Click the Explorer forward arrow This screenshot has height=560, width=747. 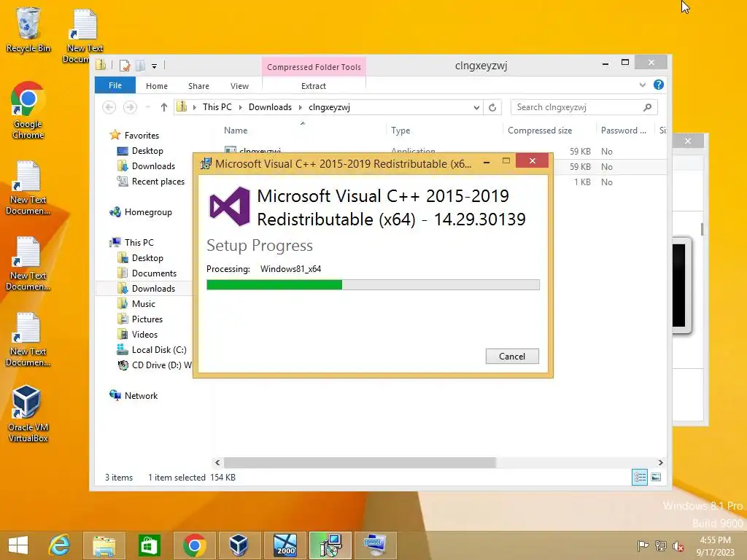[130, 107]
